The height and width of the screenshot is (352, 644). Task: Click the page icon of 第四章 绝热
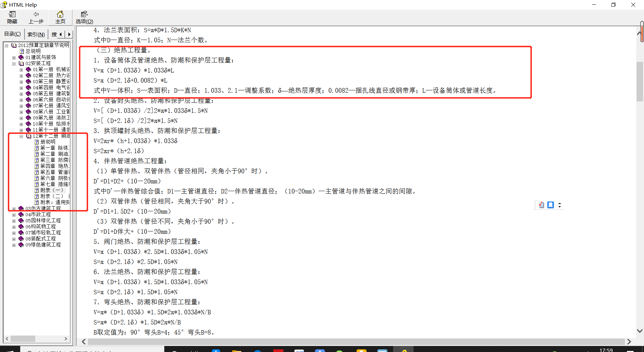coord(37,166)
